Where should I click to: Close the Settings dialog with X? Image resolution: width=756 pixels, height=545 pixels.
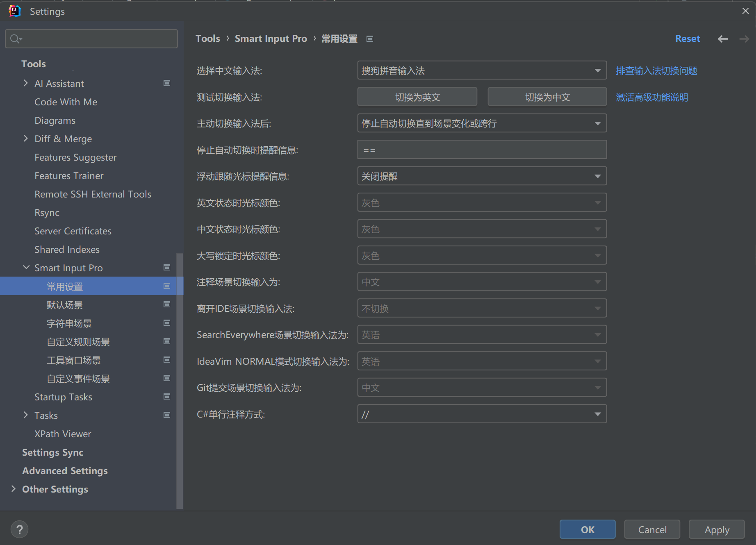(x=745, y=11)
